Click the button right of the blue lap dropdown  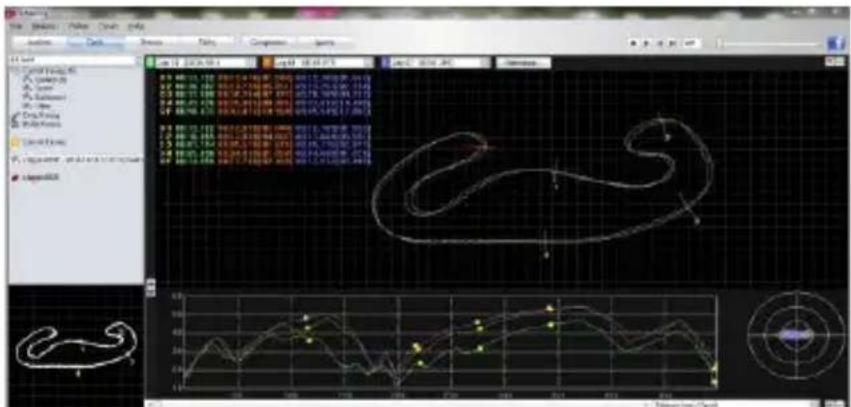click(524, 63)
